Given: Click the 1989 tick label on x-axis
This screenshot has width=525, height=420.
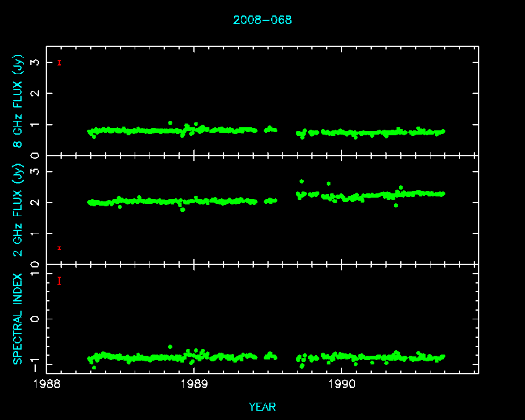Looking at the screenshot, I should pos(195,384).
